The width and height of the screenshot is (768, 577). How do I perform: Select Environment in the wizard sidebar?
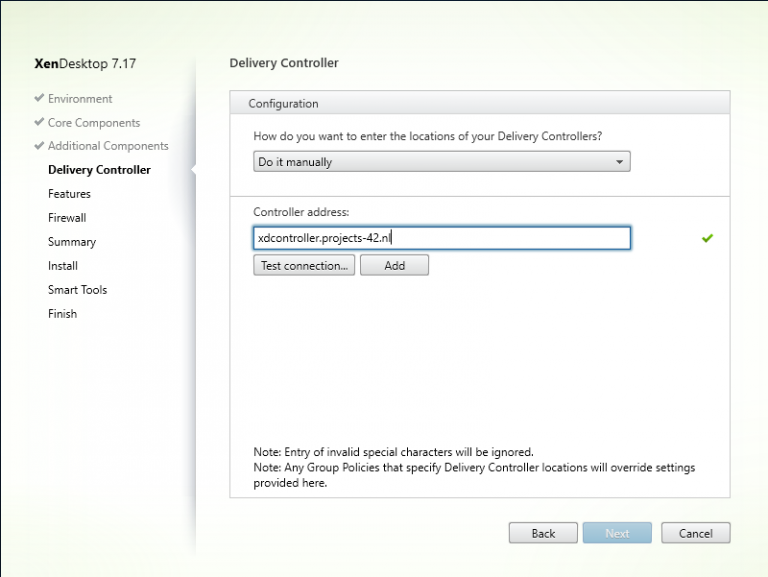[x=80, y=99]
